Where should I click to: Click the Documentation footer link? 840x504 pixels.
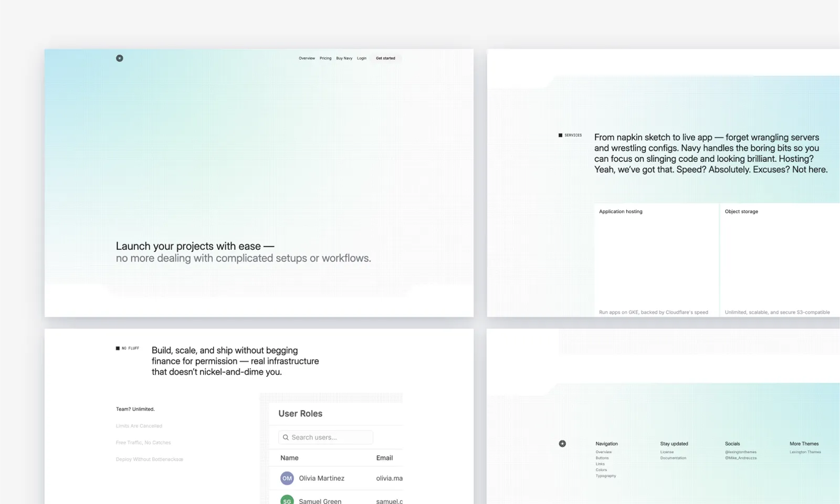(673, 458)
